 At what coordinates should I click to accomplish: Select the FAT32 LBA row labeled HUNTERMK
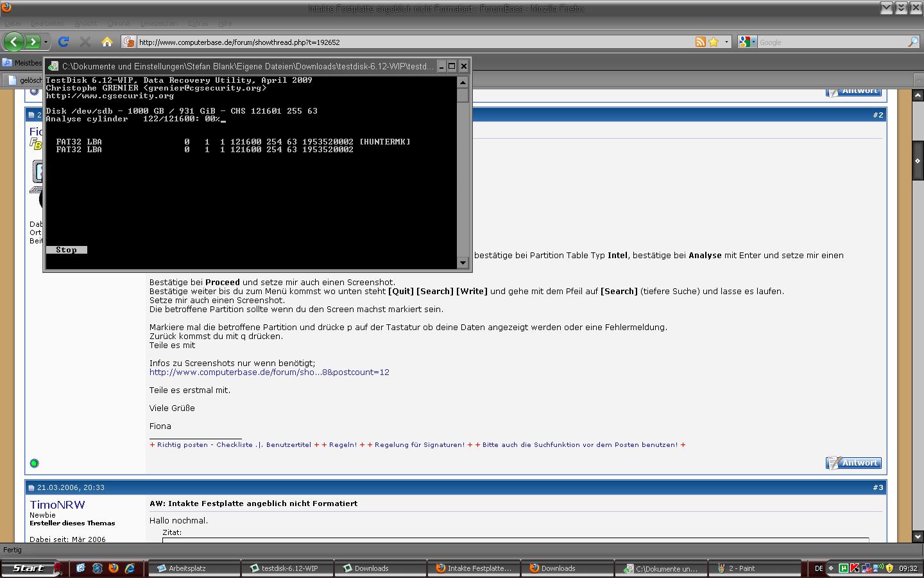pos(233,142)
